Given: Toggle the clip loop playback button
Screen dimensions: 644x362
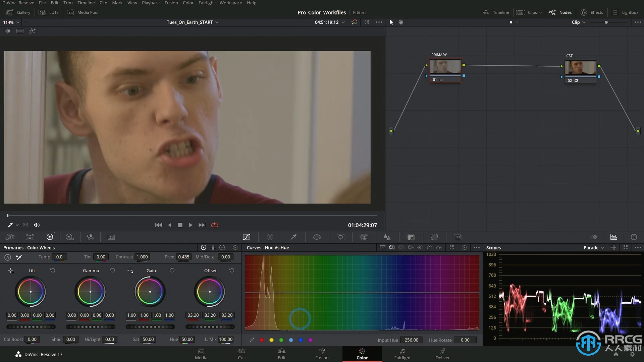Looking at the screenshot, I should [215, 225].
